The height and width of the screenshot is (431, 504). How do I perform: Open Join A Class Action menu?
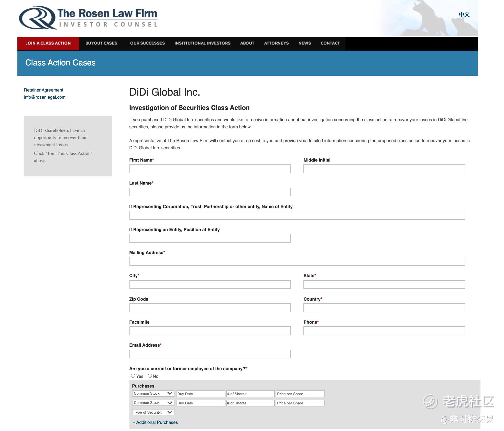[48, 43]
